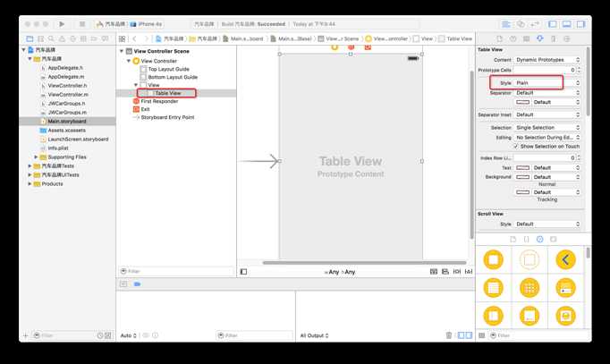610x364 pixels.
Task: Open the Separator Inset dropdown
Action: coord(547,114)
